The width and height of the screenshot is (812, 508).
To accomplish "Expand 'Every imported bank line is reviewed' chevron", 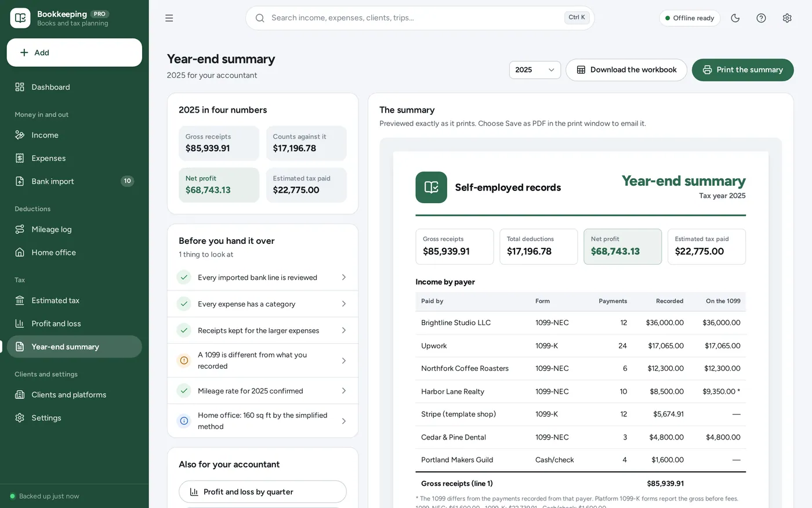I will pos(344,278).
